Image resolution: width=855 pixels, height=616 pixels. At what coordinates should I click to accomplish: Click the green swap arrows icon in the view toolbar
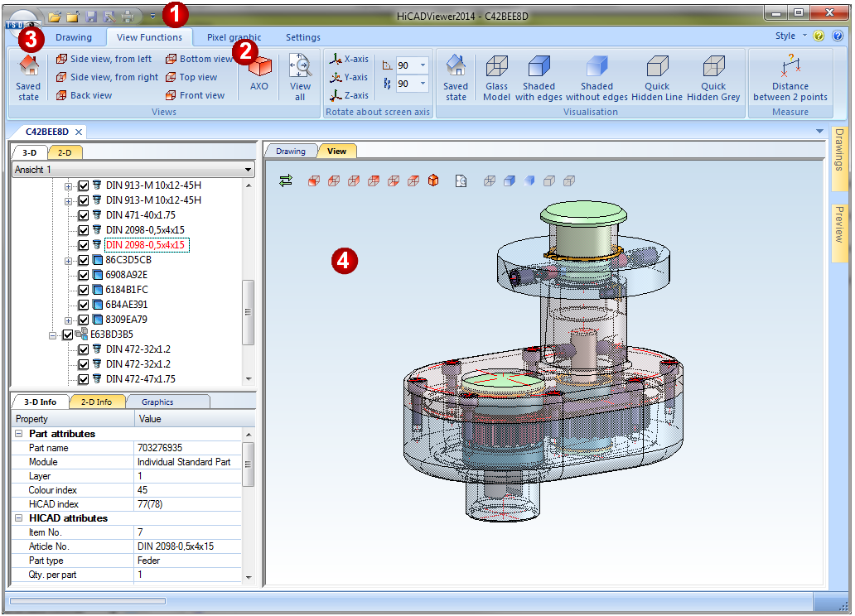[x=286, y=180]
